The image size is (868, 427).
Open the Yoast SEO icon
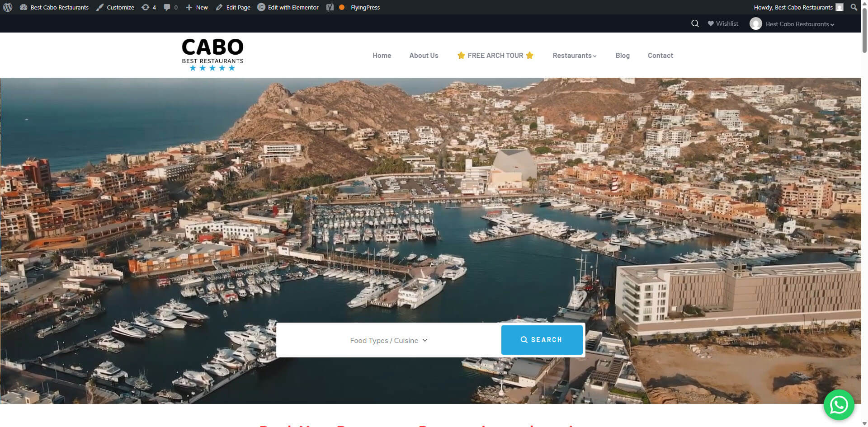tap(330, 7)
